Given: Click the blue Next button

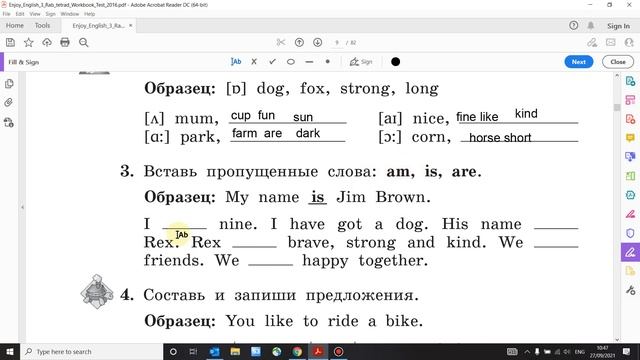Looking at the screenshot, I should (x=579, y=62).
